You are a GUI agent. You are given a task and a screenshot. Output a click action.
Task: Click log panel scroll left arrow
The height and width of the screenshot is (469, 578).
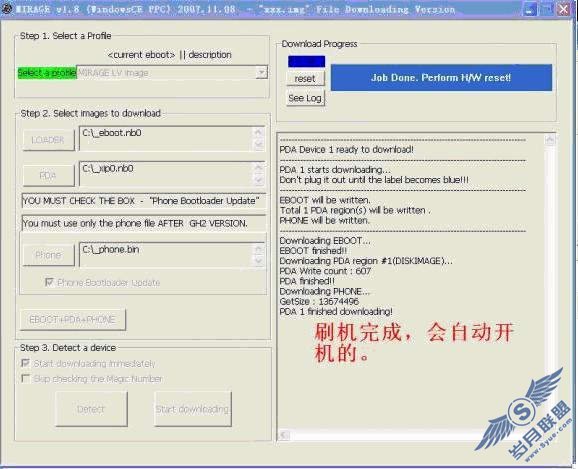click(x=283, y=435)
